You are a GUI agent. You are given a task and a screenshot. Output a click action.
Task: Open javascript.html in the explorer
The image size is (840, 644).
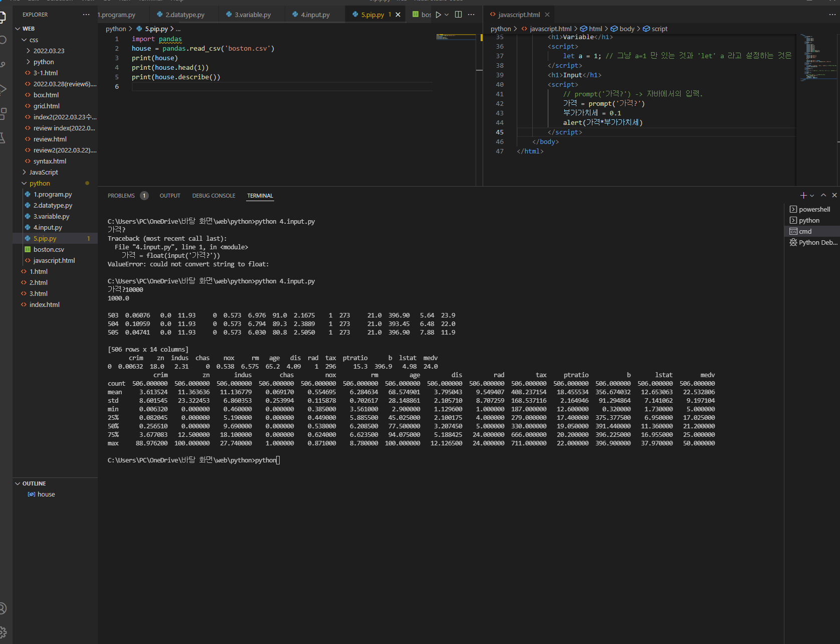point(54,260)
